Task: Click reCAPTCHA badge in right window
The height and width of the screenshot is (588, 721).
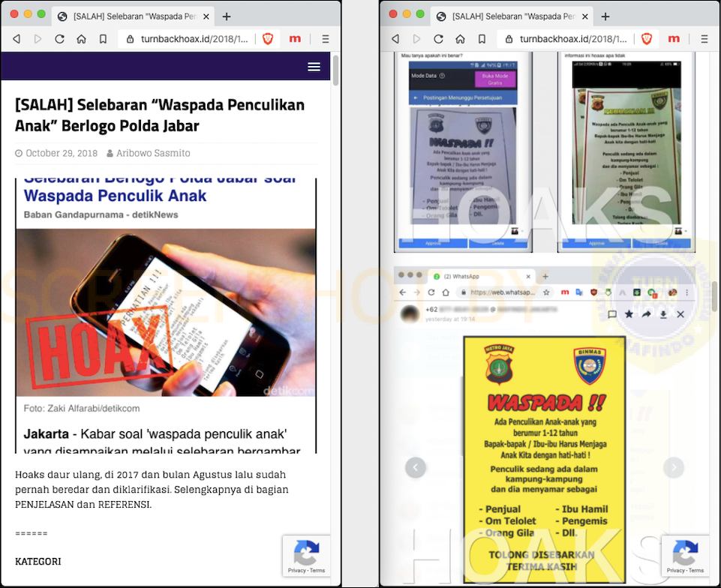Action: click(685, 555)
